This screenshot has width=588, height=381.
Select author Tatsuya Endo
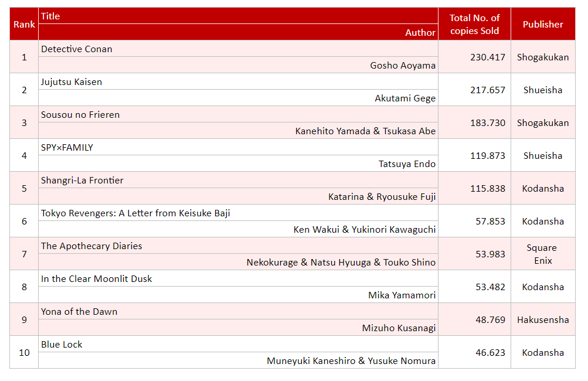407,164
